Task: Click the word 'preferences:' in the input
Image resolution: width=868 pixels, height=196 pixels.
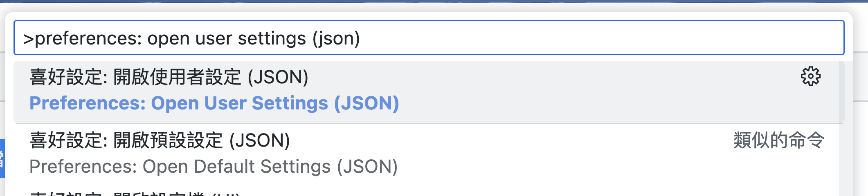Action: (x=88, y=39)
